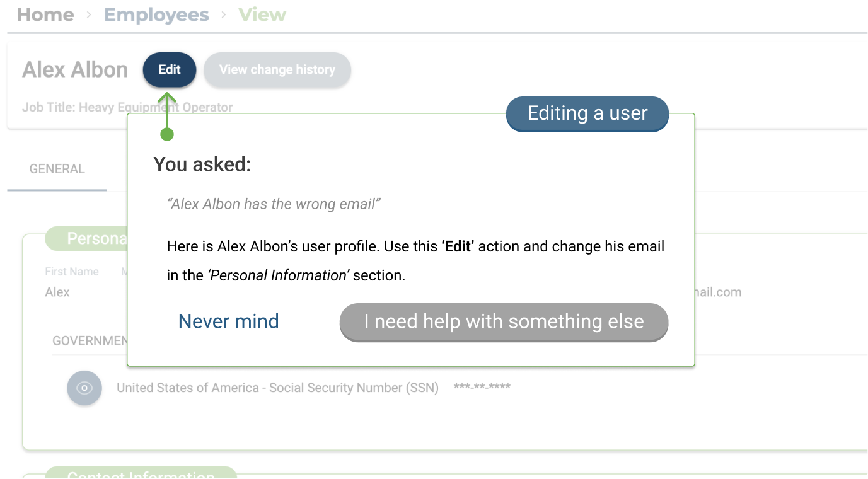Click the green upward arrow pointing to Edit
The height and width of the screenshot is (479, 868).
(167, 111)
